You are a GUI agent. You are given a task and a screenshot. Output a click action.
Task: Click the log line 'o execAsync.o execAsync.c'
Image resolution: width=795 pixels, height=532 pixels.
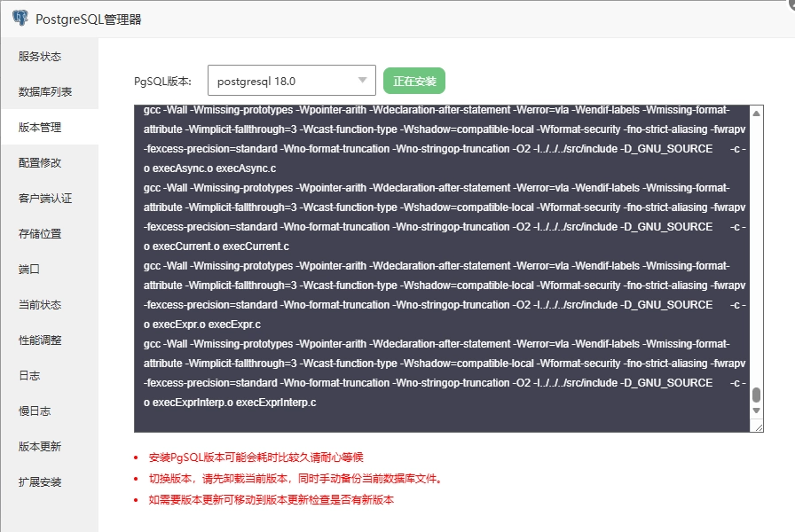(209, 168)
